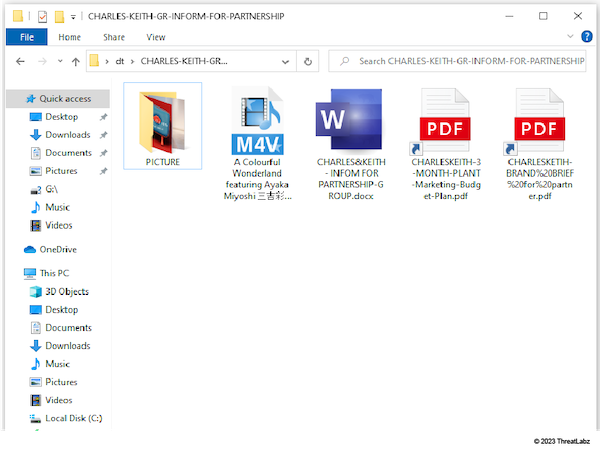
Task: Open CHARLES&KEITH Word document icon
Action: [x=349, y=120]
